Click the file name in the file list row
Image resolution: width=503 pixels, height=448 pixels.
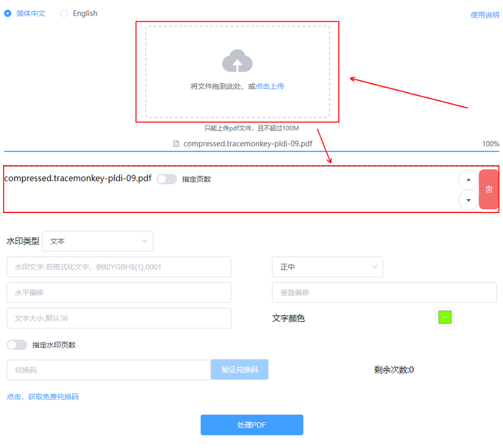click(x=77, y=178)
